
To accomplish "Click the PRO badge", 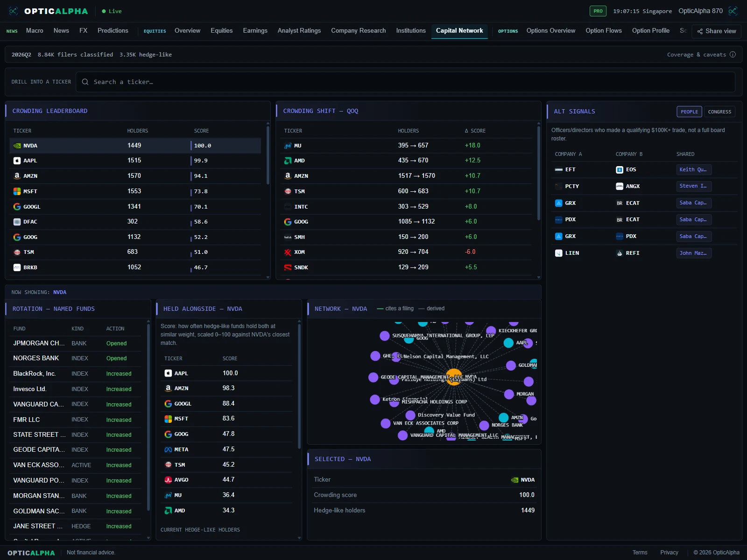I will tap(598, 11).
